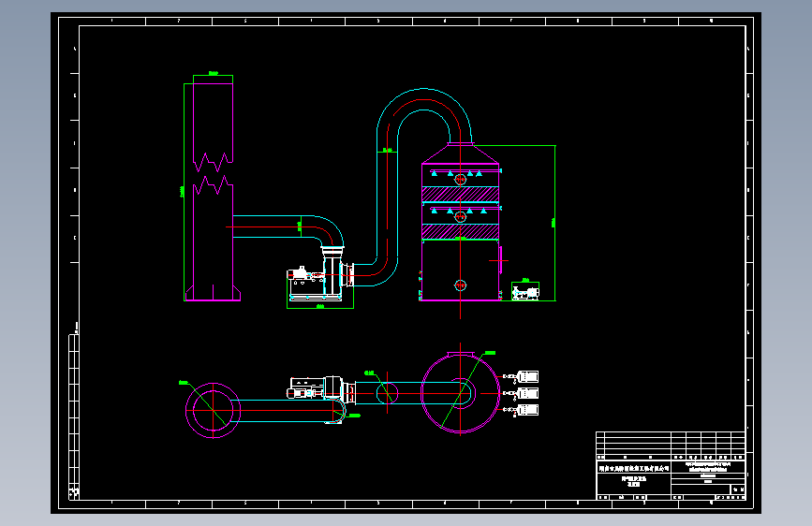Click the arched duct bend above the tower
The width and height of the screenshot is (812, 526).
(424, 115)
